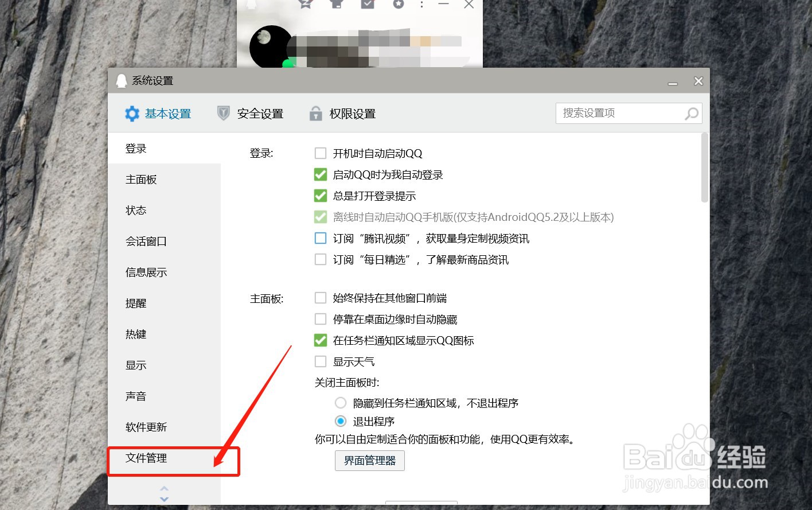Click the 界面管理器 button

pos(370,461)
